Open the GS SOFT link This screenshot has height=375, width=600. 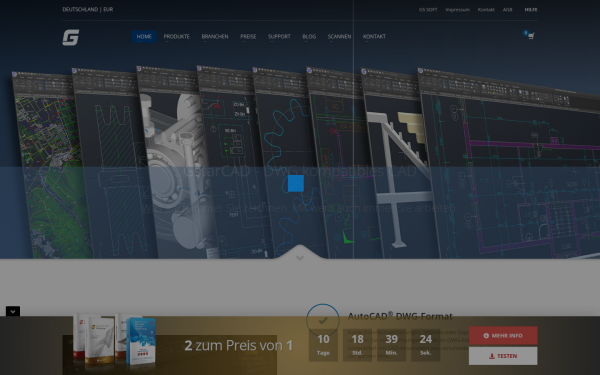(428, 10)
